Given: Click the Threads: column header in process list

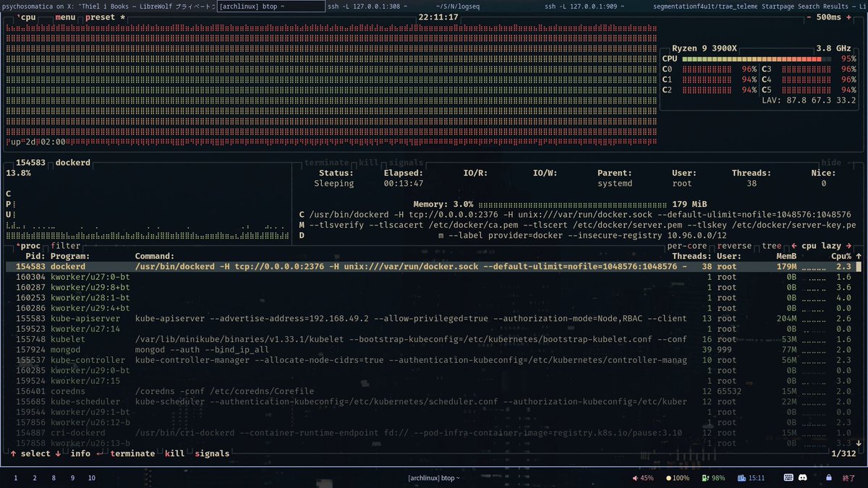Looking at the screenshot, I should pos(692,256).
